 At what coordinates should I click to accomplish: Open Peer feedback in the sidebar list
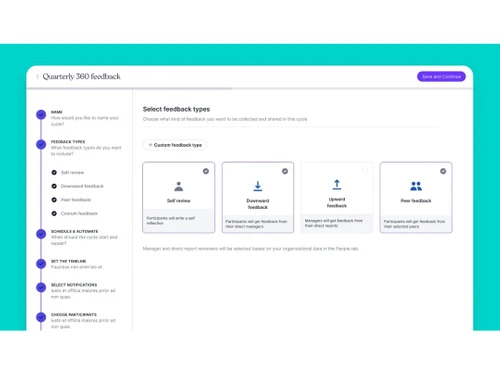click(x=76, y=200)
